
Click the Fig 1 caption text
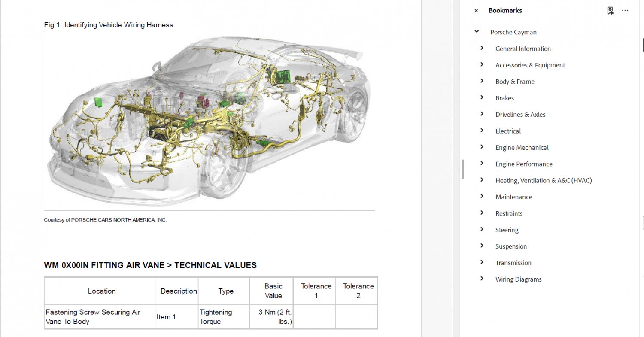[109, 25]
